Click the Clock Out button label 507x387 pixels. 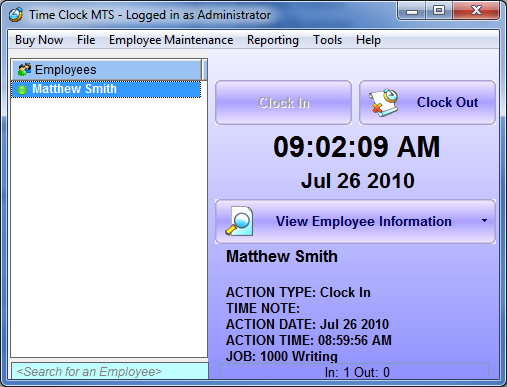pyautogui.click(x=447, y=102)
